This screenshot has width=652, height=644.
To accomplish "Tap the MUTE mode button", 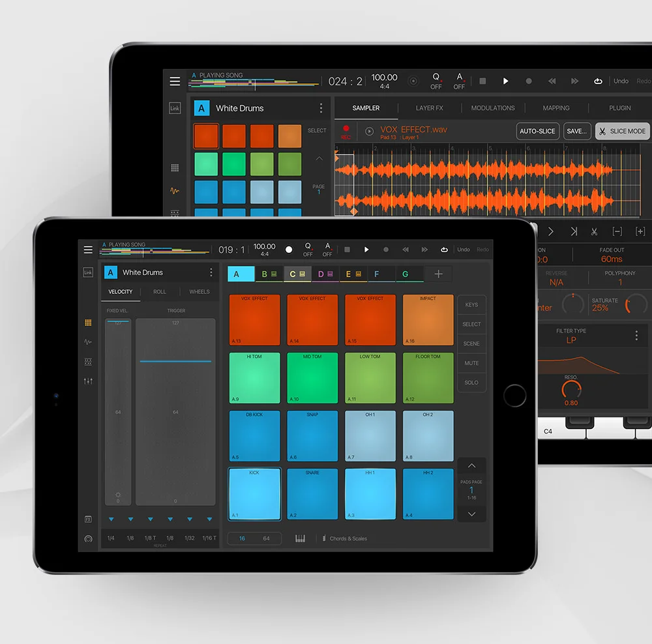I will (471, 363).
